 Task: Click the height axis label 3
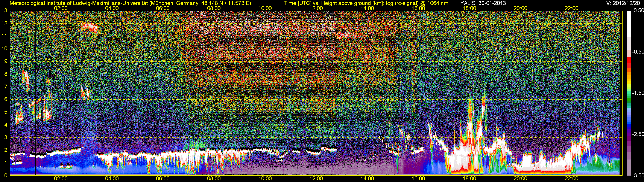coord(6,138)
